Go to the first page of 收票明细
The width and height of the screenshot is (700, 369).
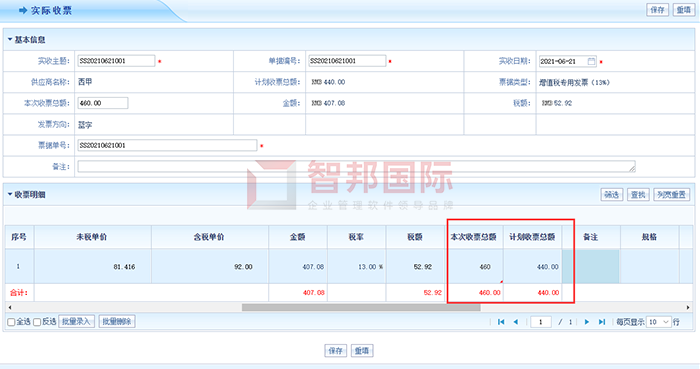click(x=501, y=322)
